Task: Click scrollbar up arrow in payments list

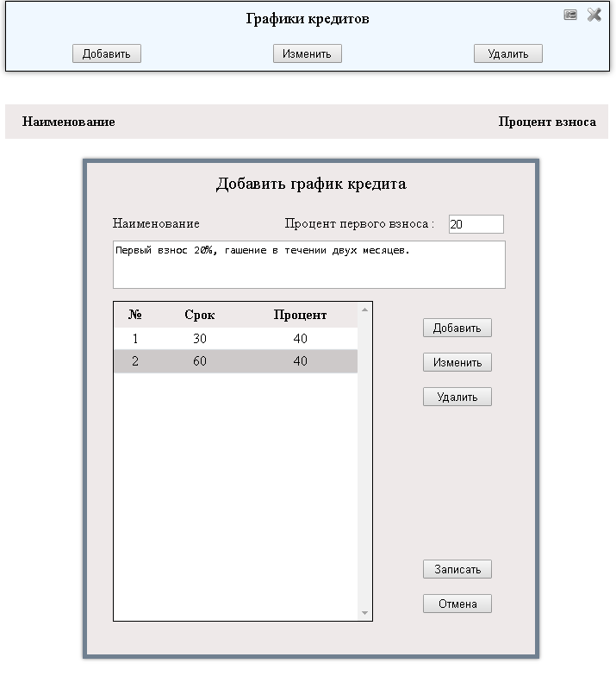Action: pyautogui.click(x=364, y=310)
